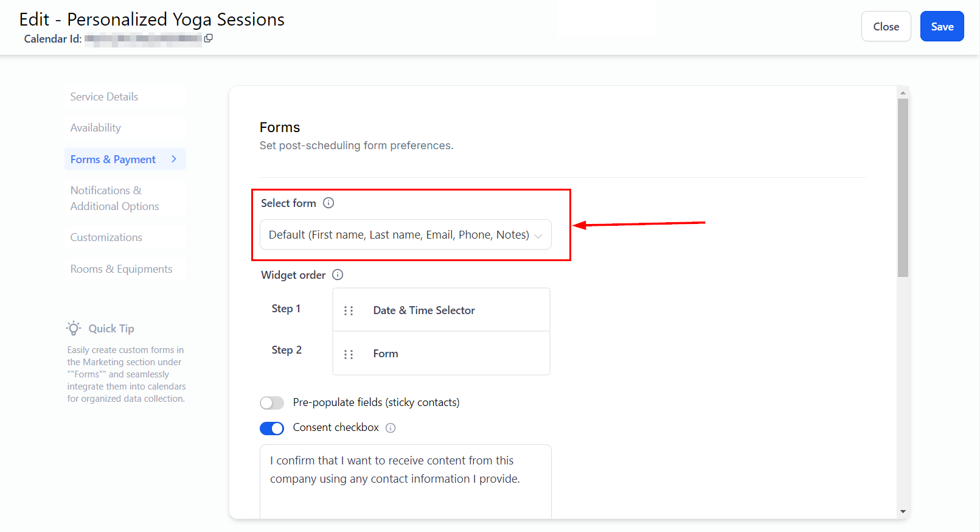Grab the Form step drag handle

click(x=349, y=354)
